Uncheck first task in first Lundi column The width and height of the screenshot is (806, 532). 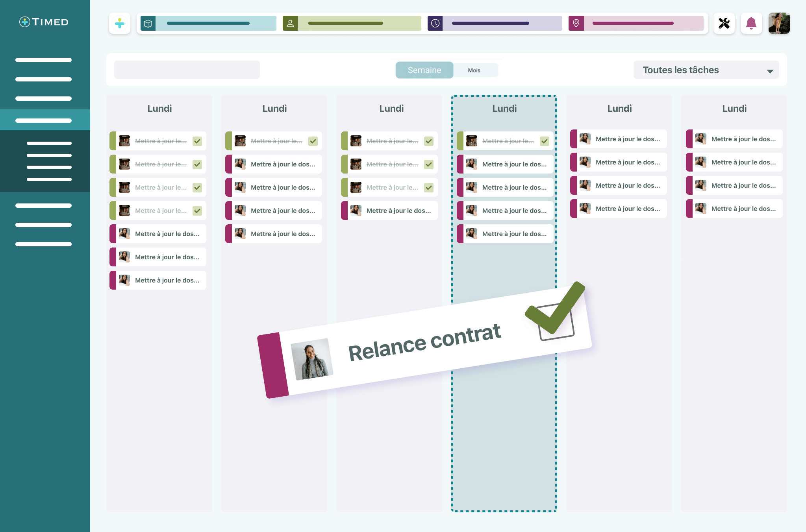(x=197, y=141)
